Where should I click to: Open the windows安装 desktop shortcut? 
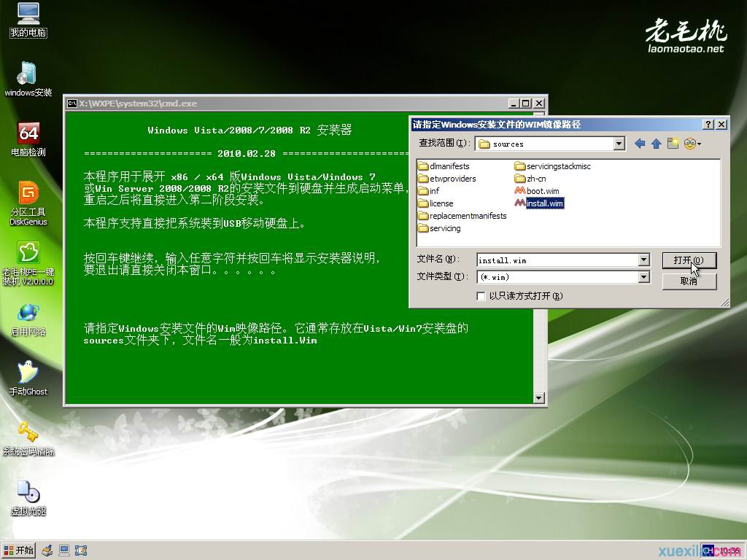point(28,74)
